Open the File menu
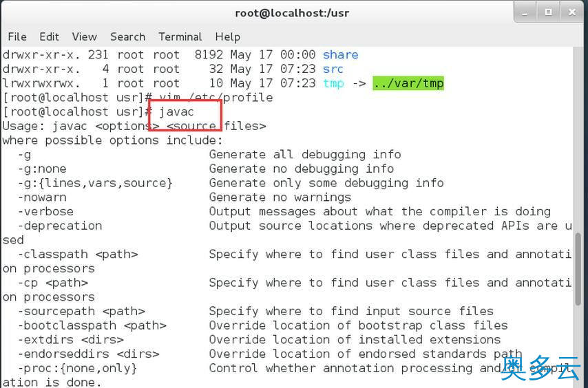Image resolution: width=588 pixels, height=388 pixels. (17, 36)
